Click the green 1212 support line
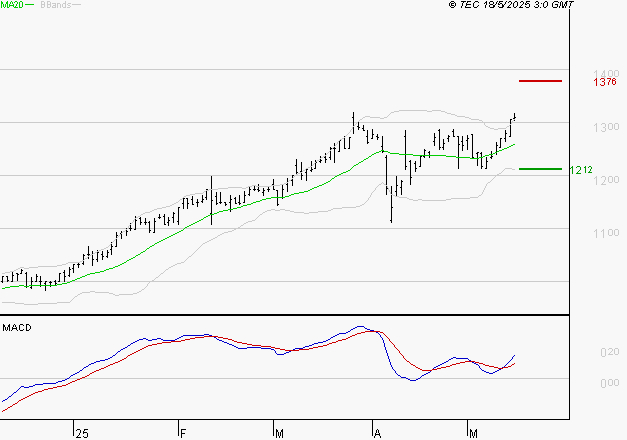The width and height of the screenshot is (627, 440). coord(540,169)
